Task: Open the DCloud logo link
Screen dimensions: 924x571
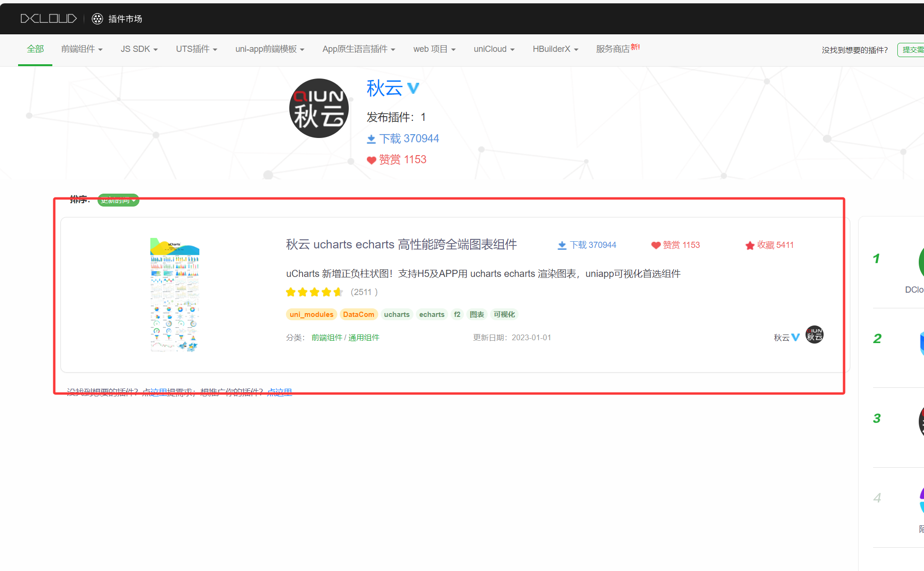Action: tap(49, 19)
